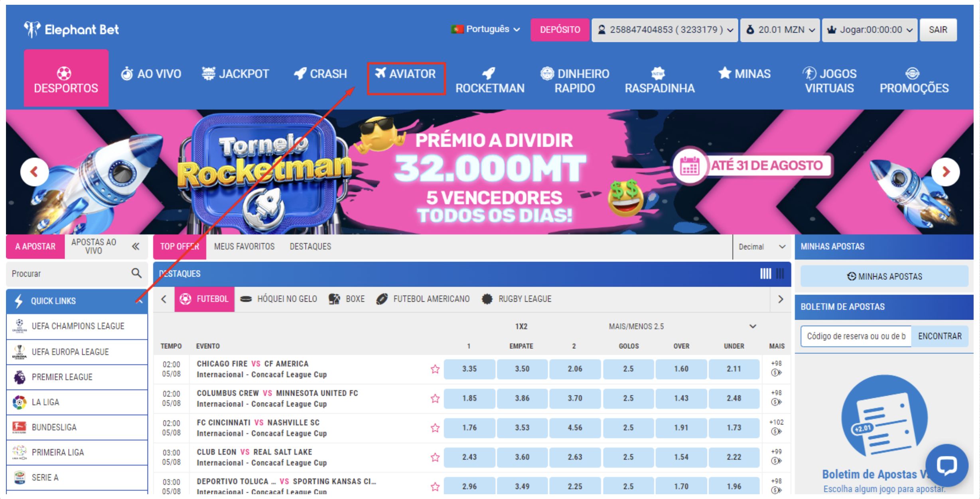Switch to the A APOSTAR tab
The height and width of the screenshot is (499, 980).
[35, 247]
